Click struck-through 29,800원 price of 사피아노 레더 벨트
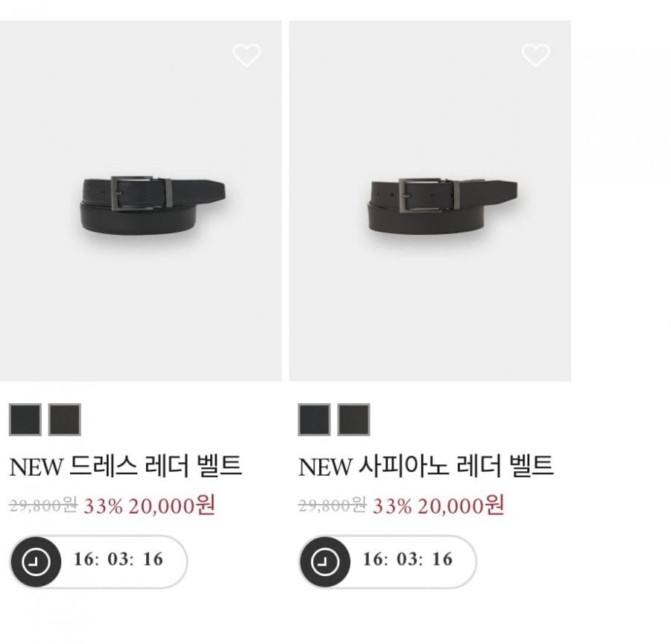 (333, 505)
